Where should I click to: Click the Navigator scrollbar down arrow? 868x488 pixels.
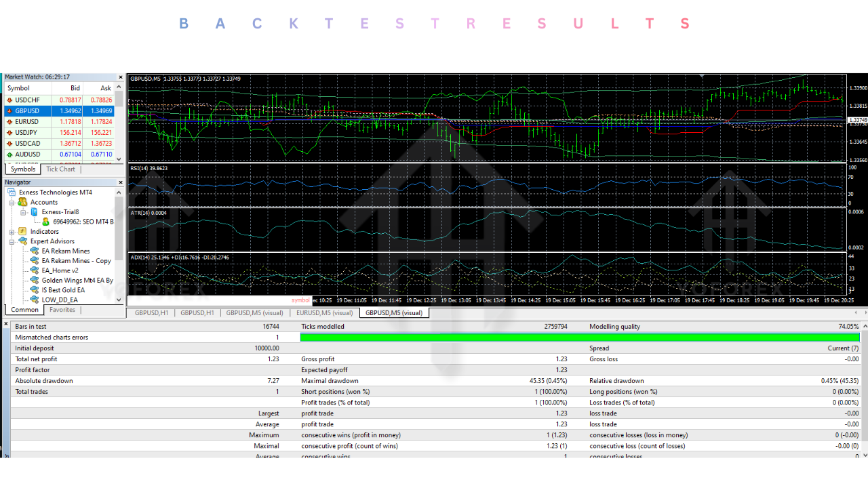[x=118, y=300]
